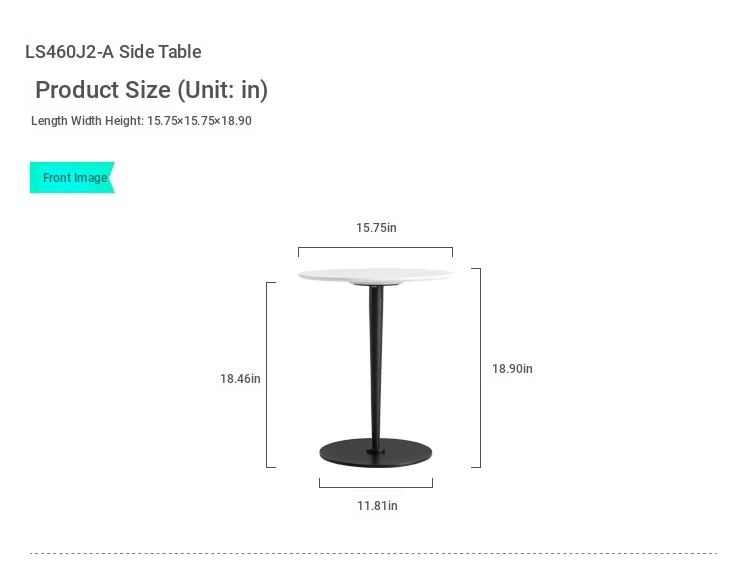
Task: Click the bottom base width bracket
Action: [x=376, y=483]
